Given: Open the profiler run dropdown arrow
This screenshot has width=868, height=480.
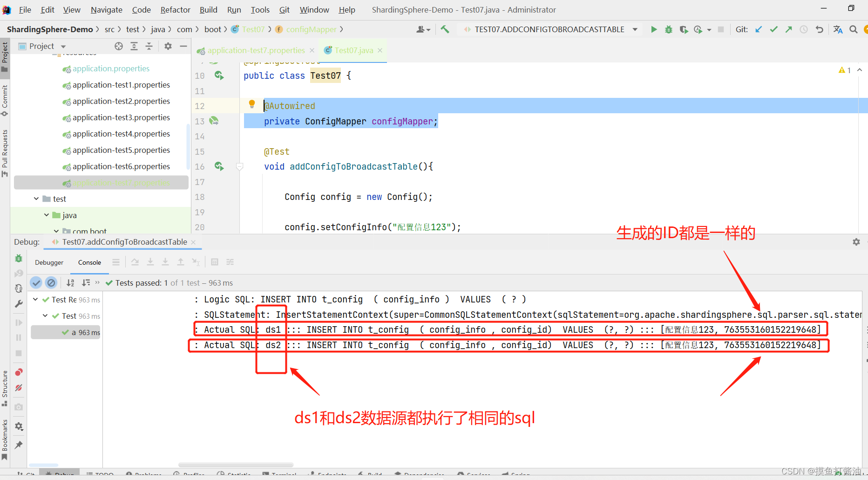Looking at the screenshot, I should [709, 30].
